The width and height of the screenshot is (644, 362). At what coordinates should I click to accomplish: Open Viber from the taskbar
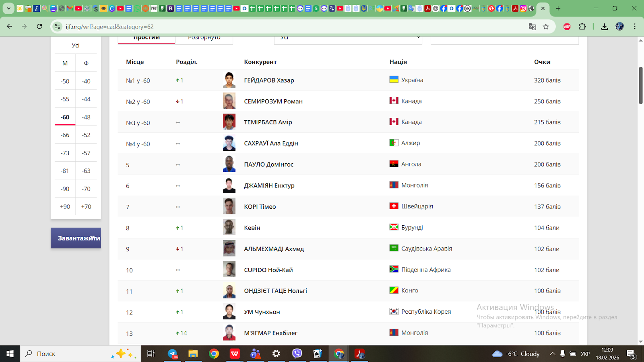coord(297,354)
